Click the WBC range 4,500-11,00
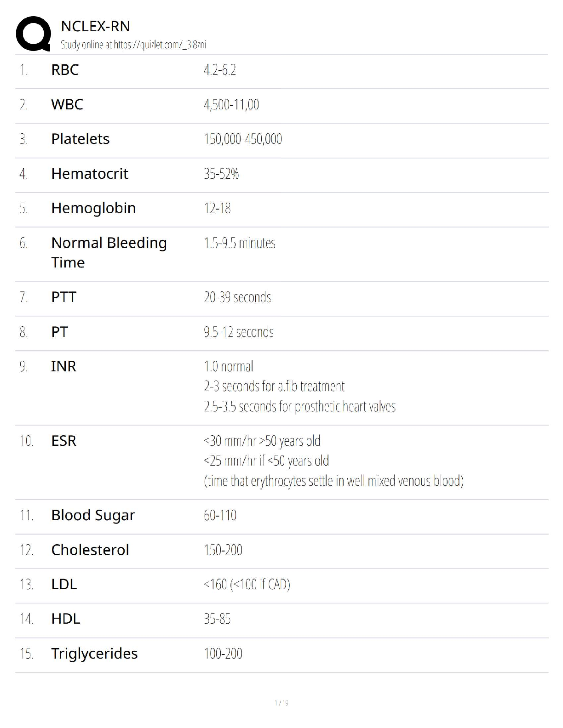563x728 pixels. click(231, 105)
